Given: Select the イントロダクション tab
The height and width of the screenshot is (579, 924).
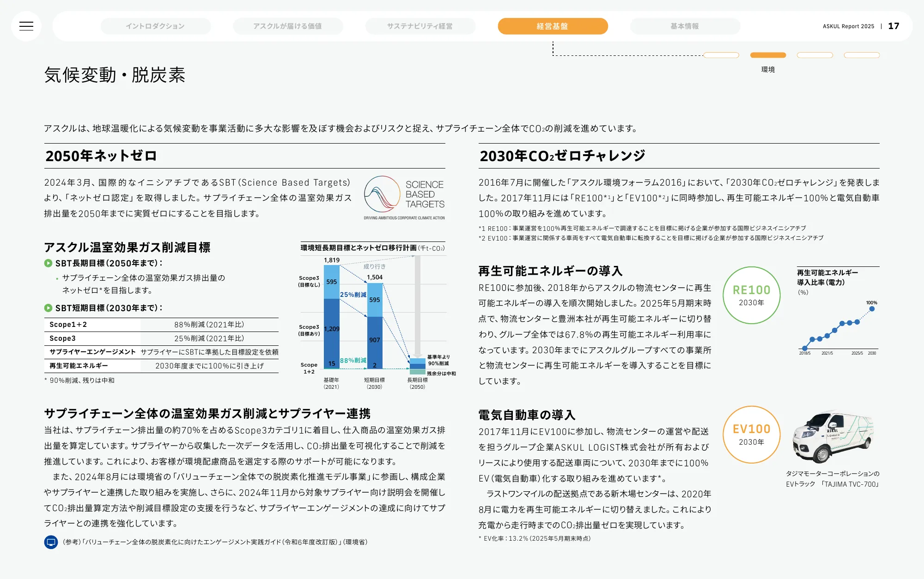Looking at the screenshot, I should tap(155, 26).
